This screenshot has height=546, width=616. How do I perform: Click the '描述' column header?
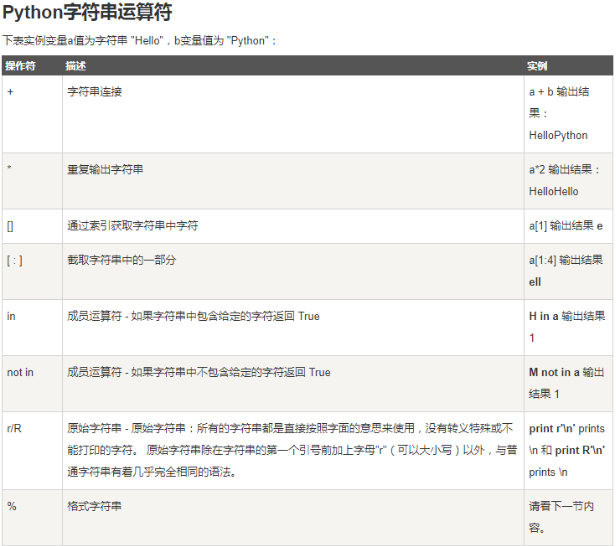tap(75, 66)
